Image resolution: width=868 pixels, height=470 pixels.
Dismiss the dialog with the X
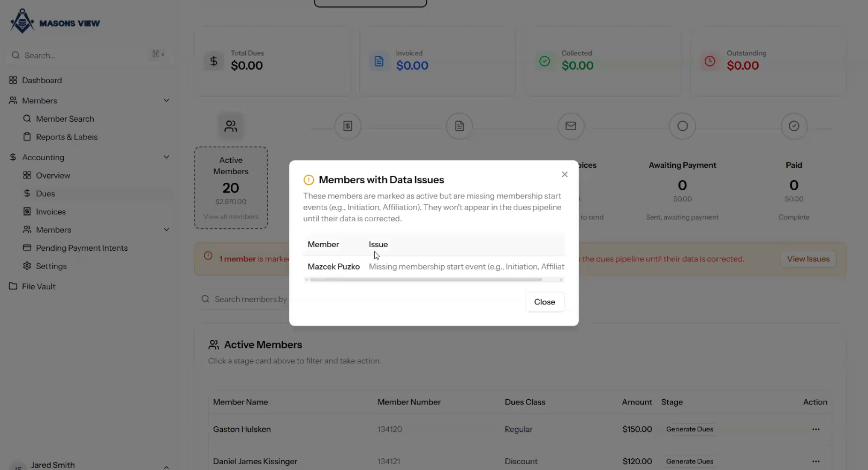[x=564, y=174]
